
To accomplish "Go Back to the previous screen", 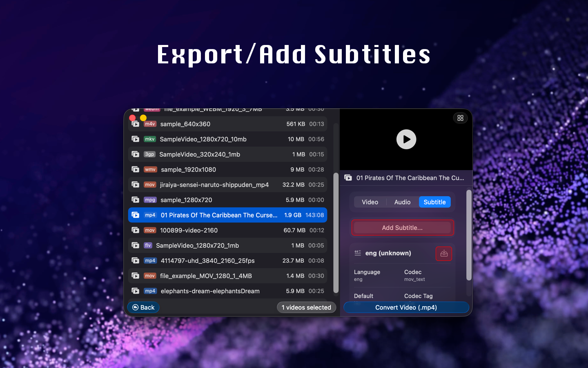I will coord(143,307).
